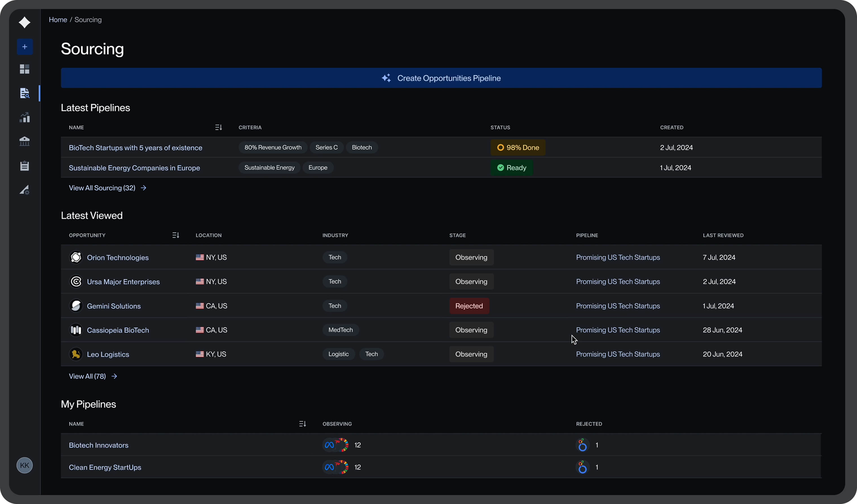Sort My Pipelines by Name column
The image size is (857, 504).
(302, 424)
